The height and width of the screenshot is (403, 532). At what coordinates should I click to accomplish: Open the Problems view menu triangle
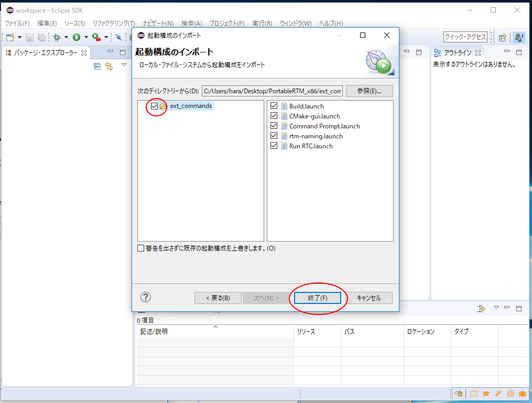coord(496,308)
